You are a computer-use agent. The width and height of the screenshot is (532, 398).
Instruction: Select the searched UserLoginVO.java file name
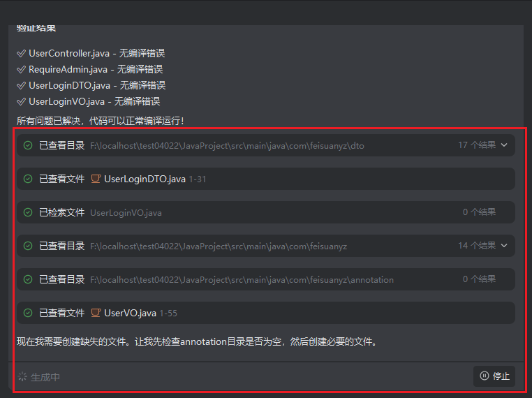pos(126,212)
